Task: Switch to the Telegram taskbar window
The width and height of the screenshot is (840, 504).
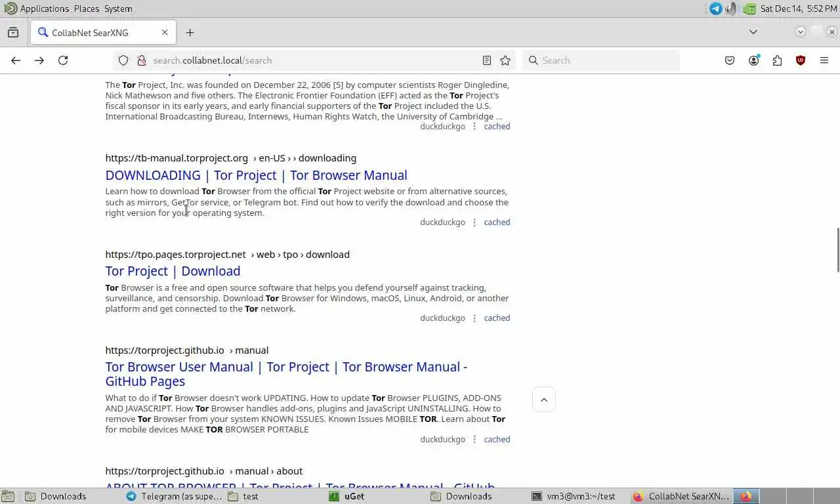Action: tap(174, 497)
